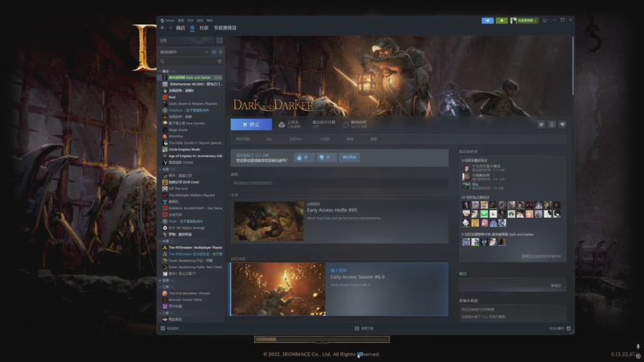Collapse the 二月 group
The height and width of the screenshot is (362, 644).
(x=160, y=313)
